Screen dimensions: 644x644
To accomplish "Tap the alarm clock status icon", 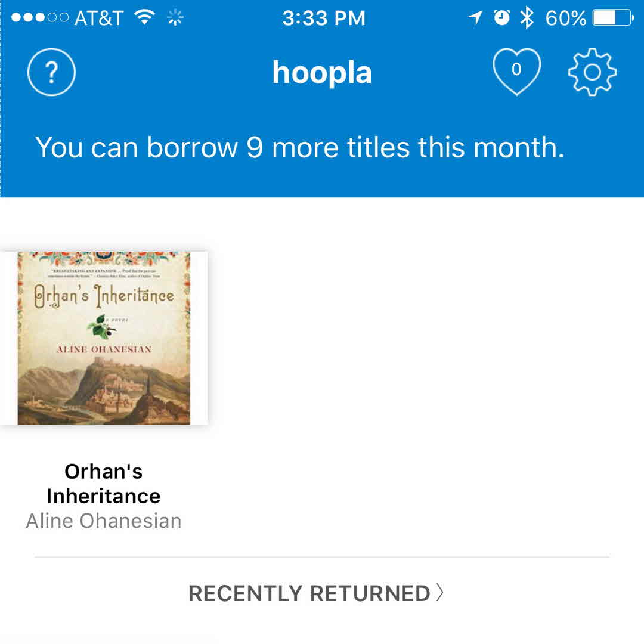I will pos(502,18).
